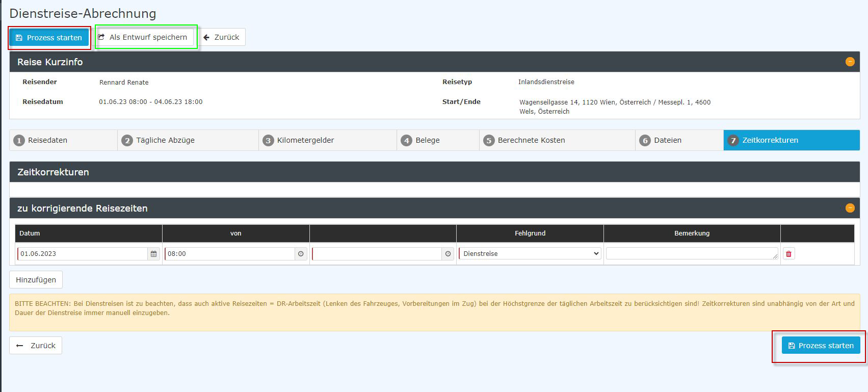
Task: Click traveler name Rennard Renate
Action: pos(124,83)
